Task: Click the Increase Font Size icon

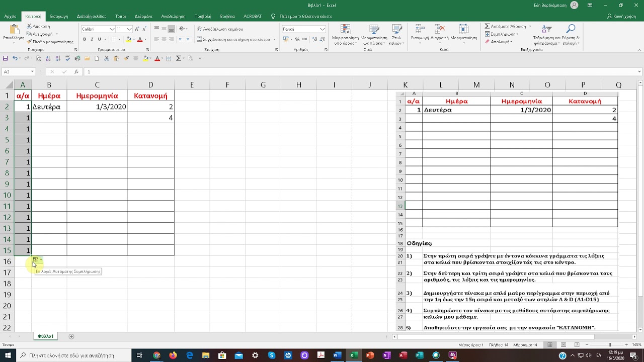Action: click(138, 29)
